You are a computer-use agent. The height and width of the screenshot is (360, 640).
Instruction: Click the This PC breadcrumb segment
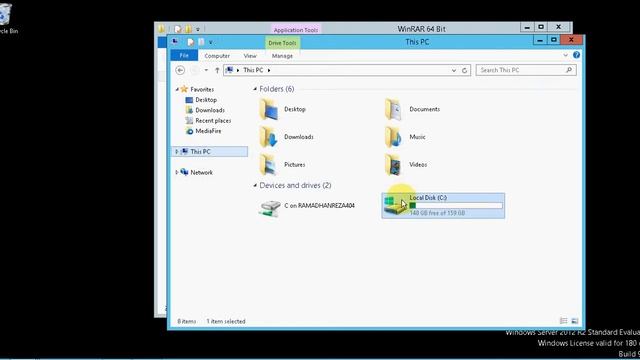tap(253, 70)
